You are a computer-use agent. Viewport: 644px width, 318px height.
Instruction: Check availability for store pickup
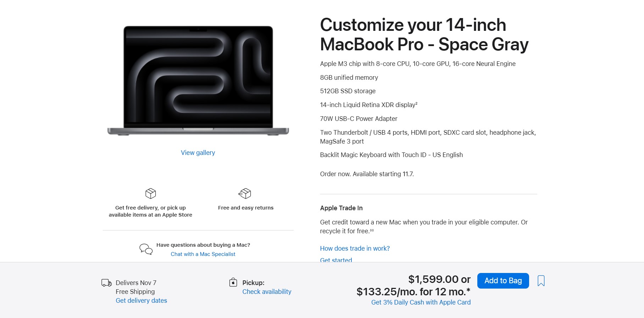pyautogui.click(x=267, y=292)
